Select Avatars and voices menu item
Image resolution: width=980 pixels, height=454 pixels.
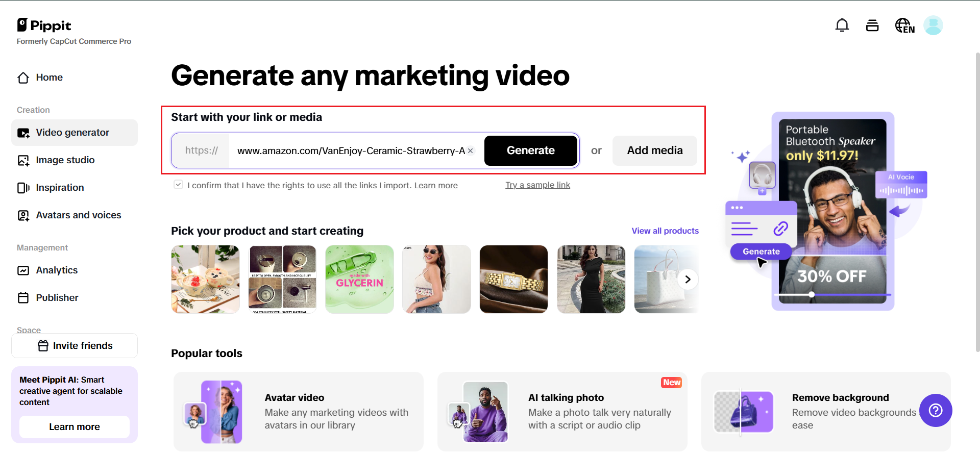(78, 215)
